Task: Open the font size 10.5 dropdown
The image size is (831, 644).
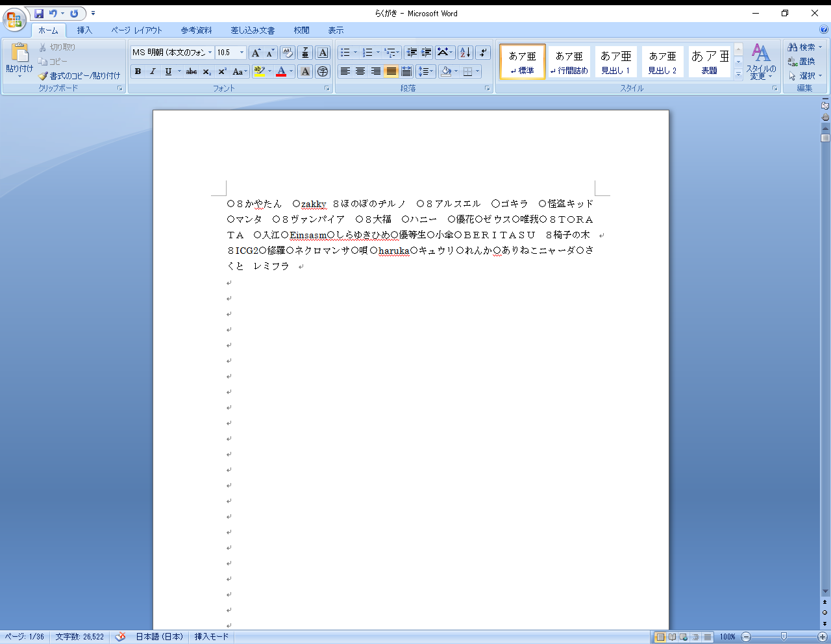Action: click(x=242, y=53)
